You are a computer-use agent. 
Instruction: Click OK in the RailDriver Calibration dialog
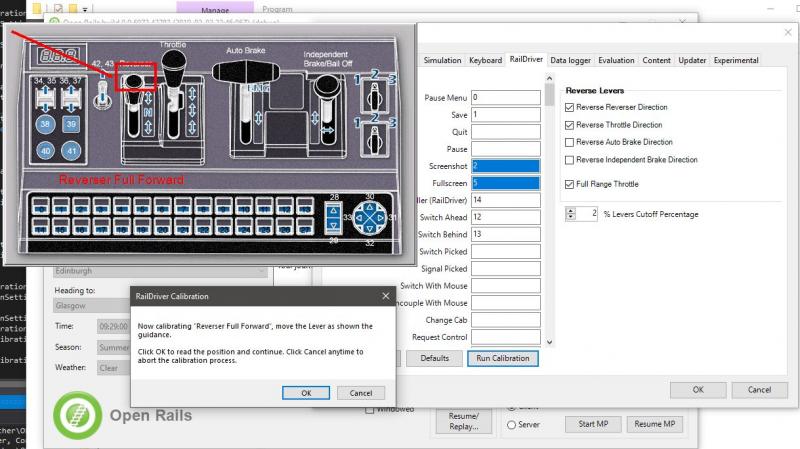306,393
